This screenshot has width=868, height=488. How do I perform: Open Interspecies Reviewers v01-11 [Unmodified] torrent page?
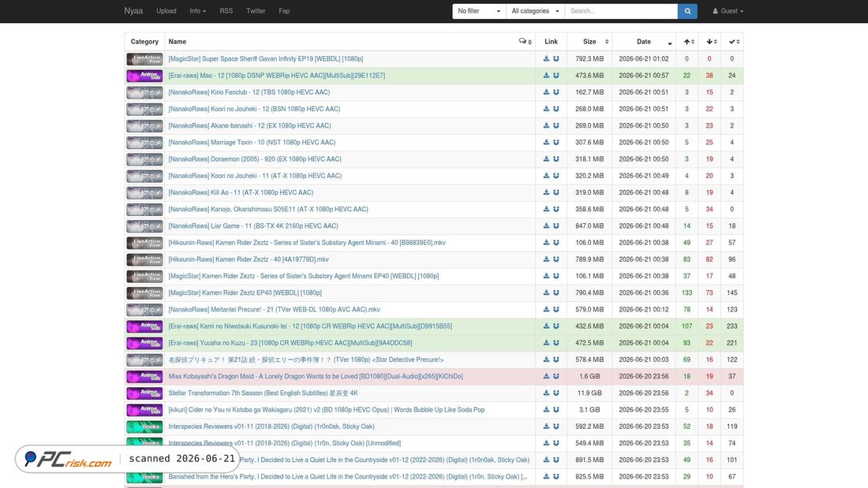tap(285, 443)
